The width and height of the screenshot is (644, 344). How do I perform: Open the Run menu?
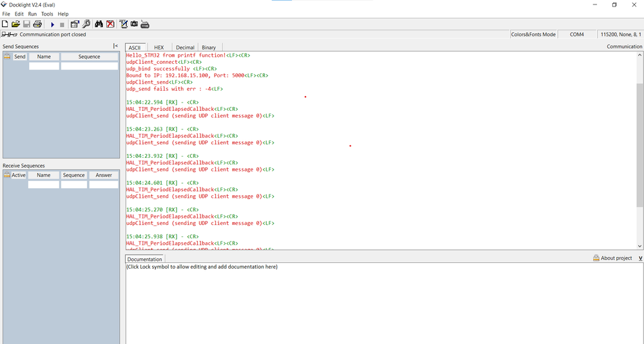point(32,14)
